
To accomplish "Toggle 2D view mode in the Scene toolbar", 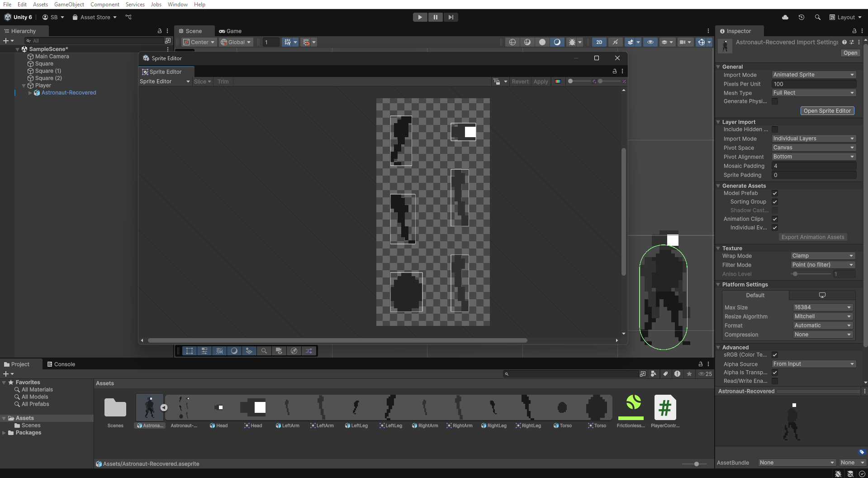I will coord(599,42).
